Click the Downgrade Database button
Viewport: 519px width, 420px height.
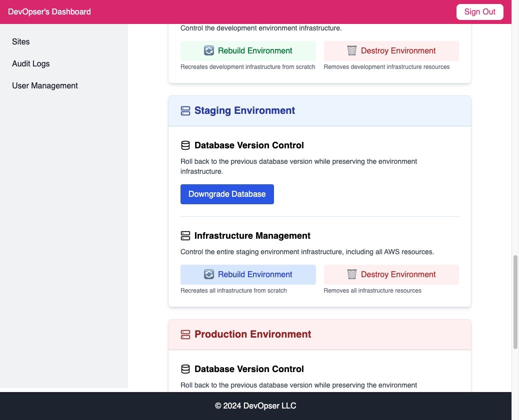227,194
